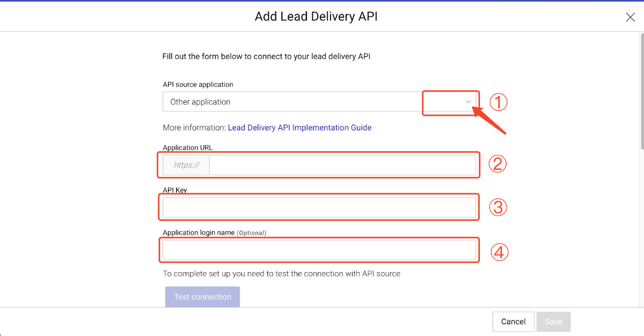Focus the API Key input field
The height and width of the screenshot is (336, 644).
click(x=319, y=208)
